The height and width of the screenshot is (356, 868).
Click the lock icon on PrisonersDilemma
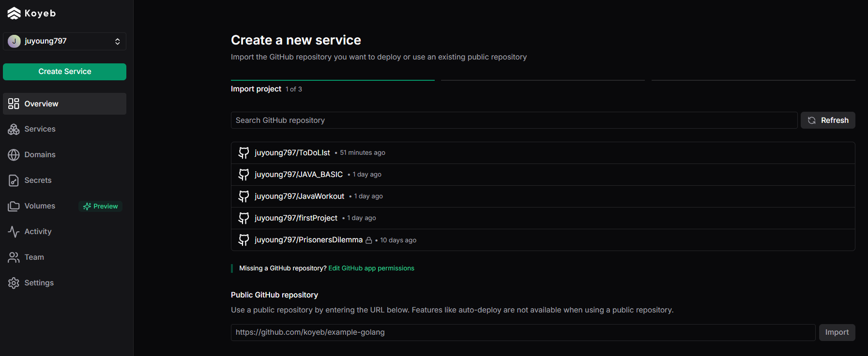pyautogui.click(x=369, y=240)
